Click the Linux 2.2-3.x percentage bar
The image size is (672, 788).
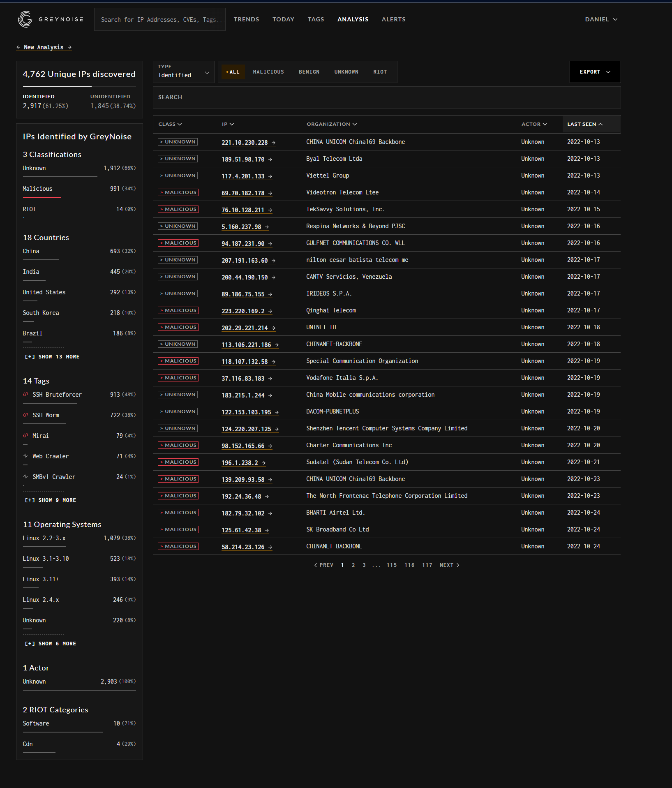tap(44, 547)
